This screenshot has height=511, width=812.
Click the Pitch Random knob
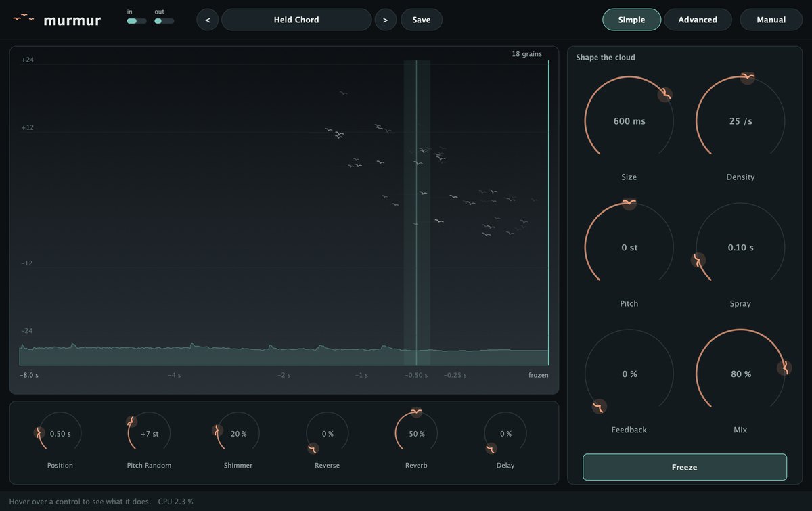pos(149,433)
